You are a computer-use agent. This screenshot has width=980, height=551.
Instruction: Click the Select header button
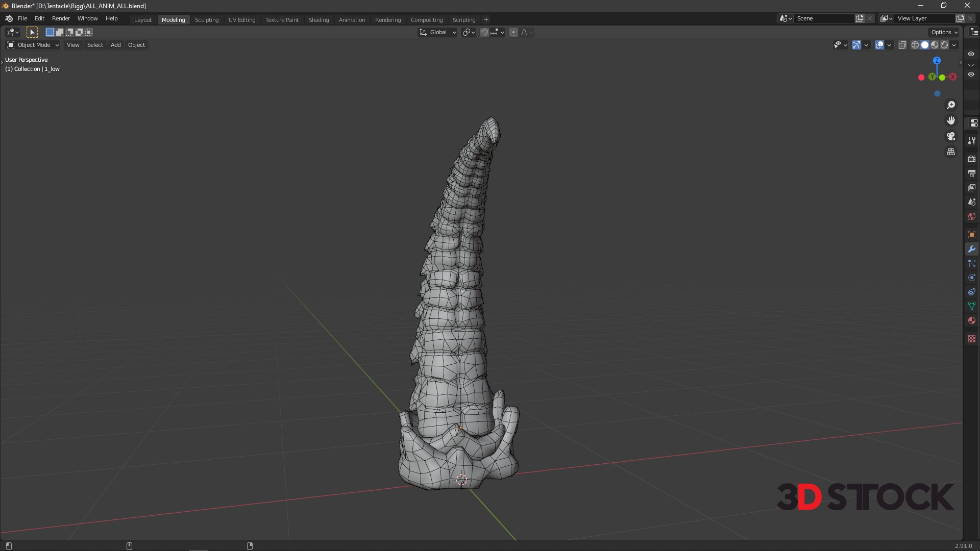(95, 45)
